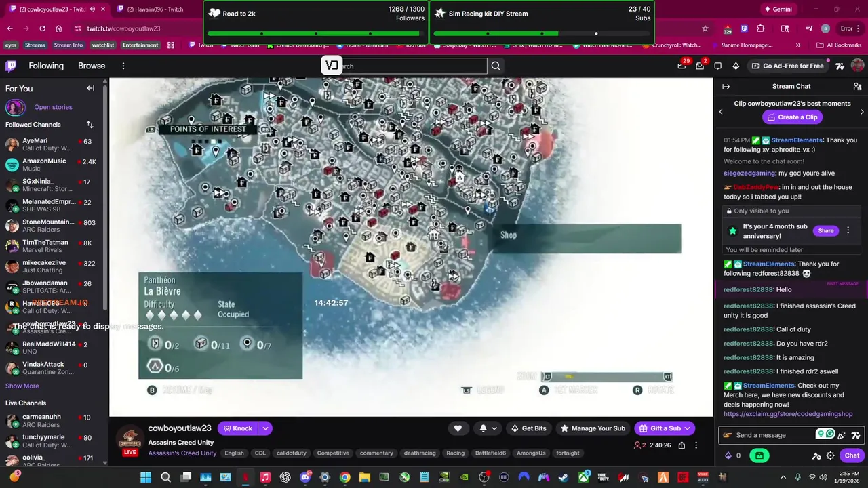This screenshot has width=868, height=488.
Task: Click the Create a Clip button
Action: (792, 117)
